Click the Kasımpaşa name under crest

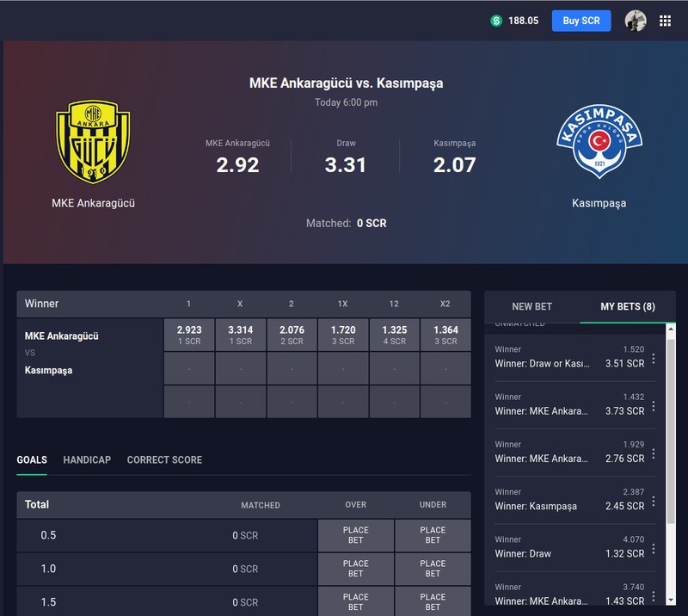pyautogui.click(x=599, y=203)
